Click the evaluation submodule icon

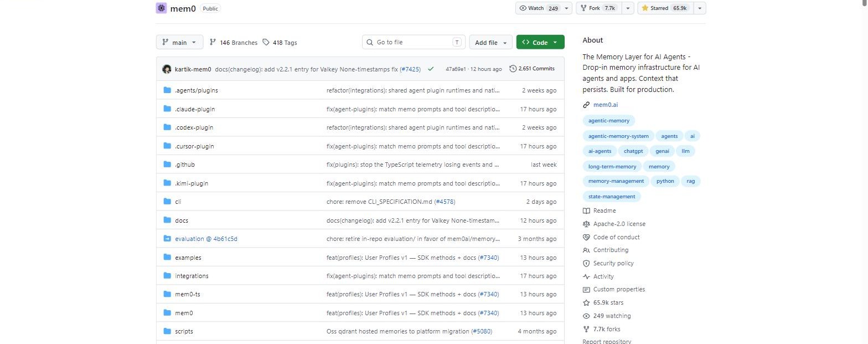(x=167, y=239)
